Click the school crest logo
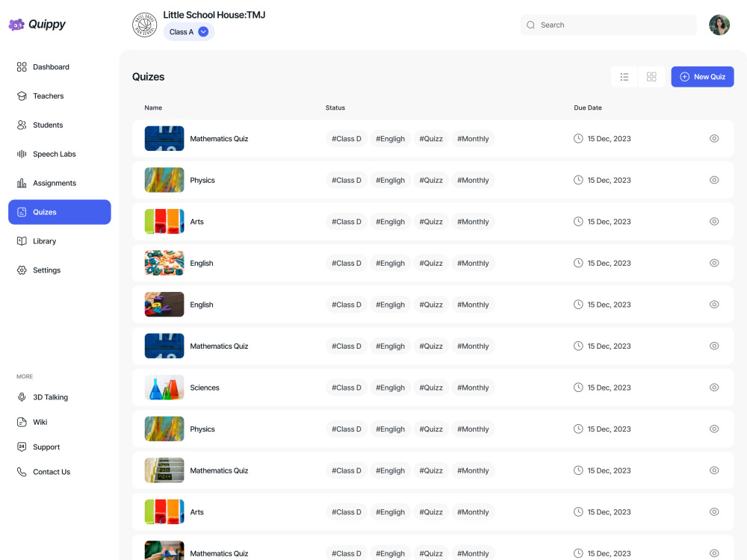The width and height of the screenshot is (747, 560). [144, 25]
